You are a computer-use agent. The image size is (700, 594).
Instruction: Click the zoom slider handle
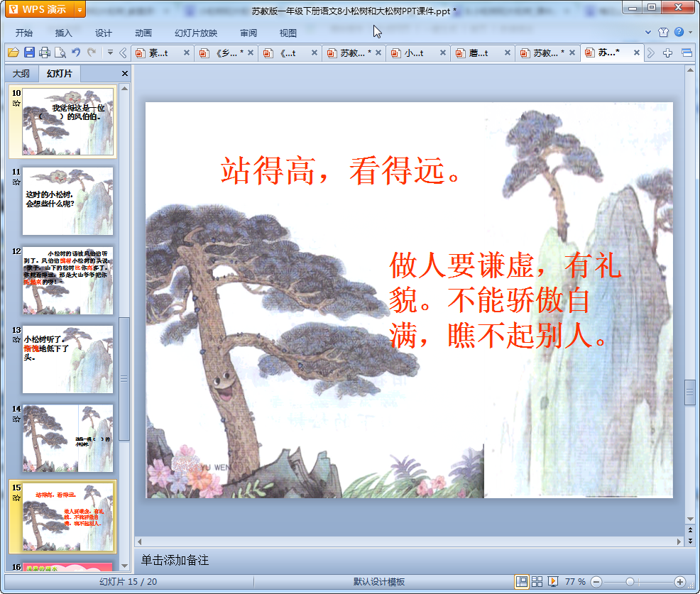[x=630, y=581]
